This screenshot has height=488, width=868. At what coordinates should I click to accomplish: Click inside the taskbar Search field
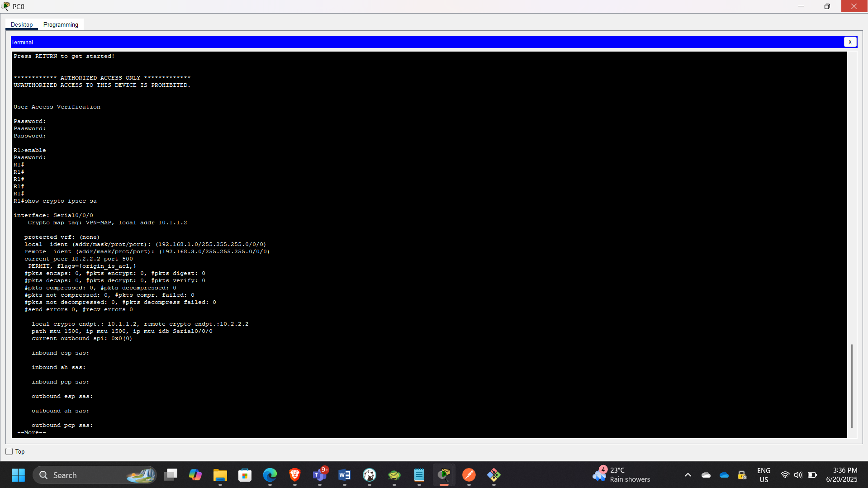tap(90, 475)
